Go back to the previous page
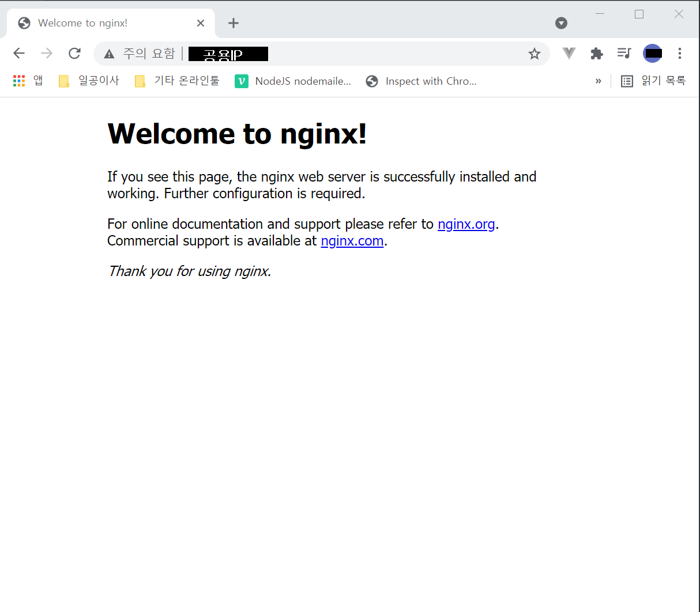The width and height of the screenshot is (700, 612). click(19, 54)
